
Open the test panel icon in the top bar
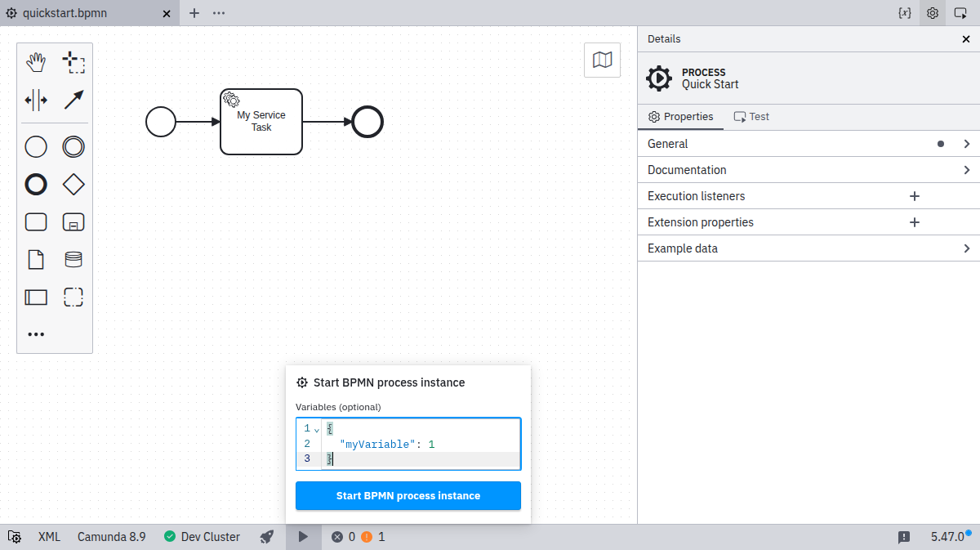coord(960,13)
